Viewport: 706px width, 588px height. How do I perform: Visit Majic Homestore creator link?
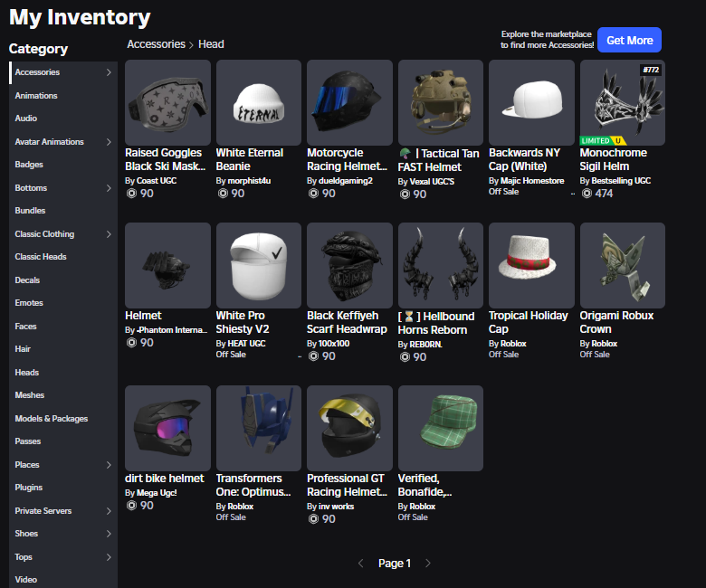[x=532, y=181]
